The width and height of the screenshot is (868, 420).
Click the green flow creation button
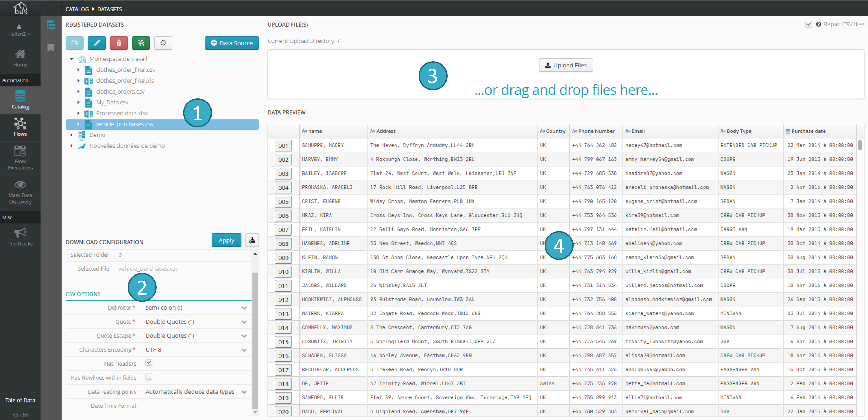(x=141, y=43)
